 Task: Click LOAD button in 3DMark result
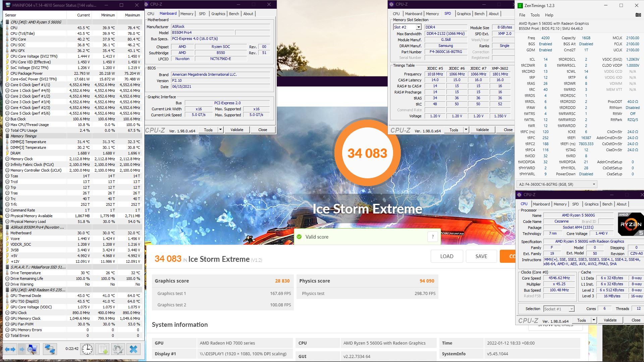pos(446,256)
